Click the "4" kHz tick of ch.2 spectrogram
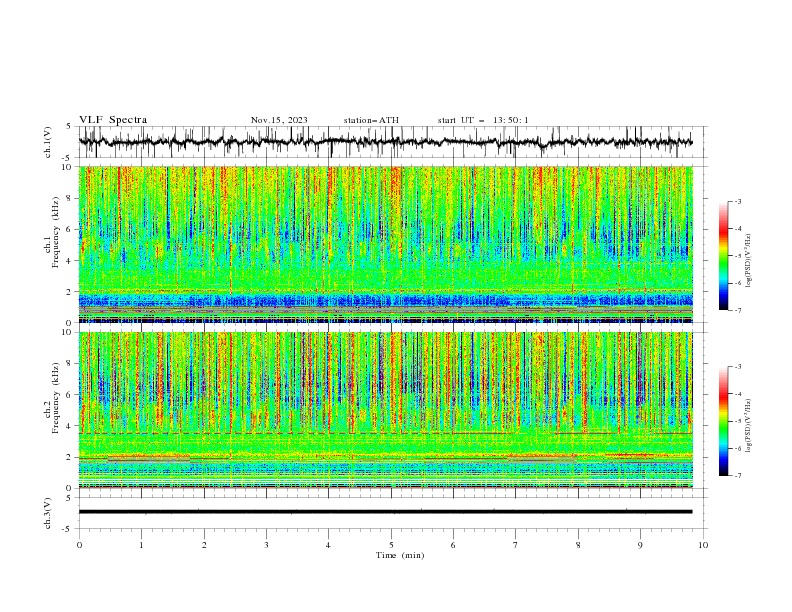This screenshot has height=612, width=792. [x=71, y=426]
